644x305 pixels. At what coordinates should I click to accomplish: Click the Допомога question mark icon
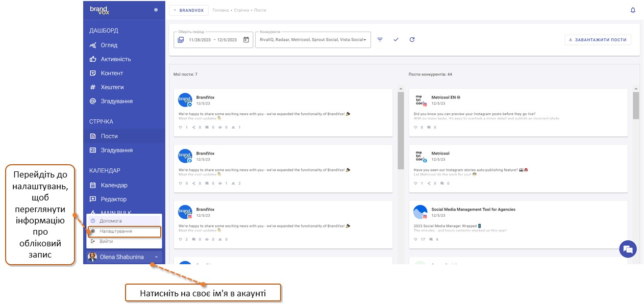click(93, 221)
